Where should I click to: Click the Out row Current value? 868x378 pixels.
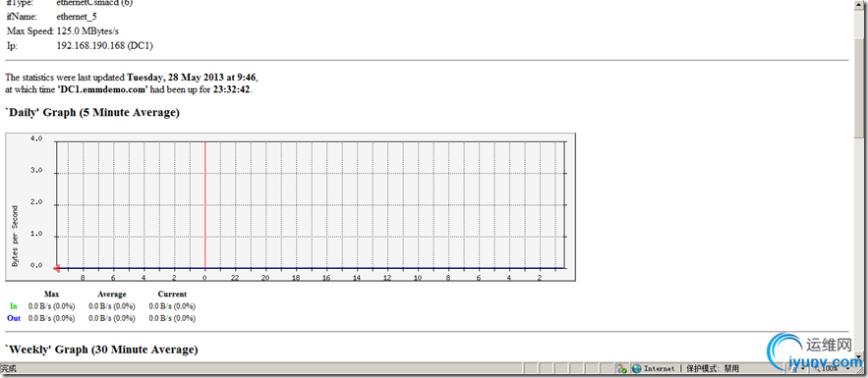pyautogui.click(x=172, y=318)
